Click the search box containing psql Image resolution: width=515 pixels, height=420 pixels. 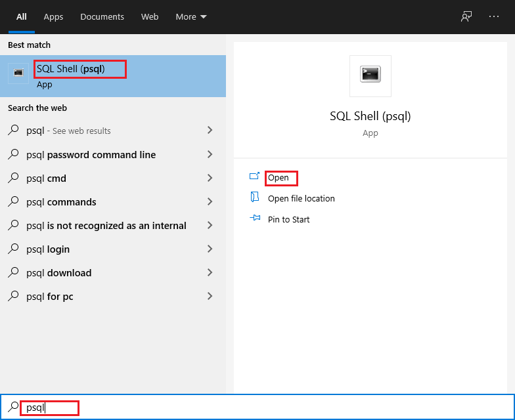257,407
